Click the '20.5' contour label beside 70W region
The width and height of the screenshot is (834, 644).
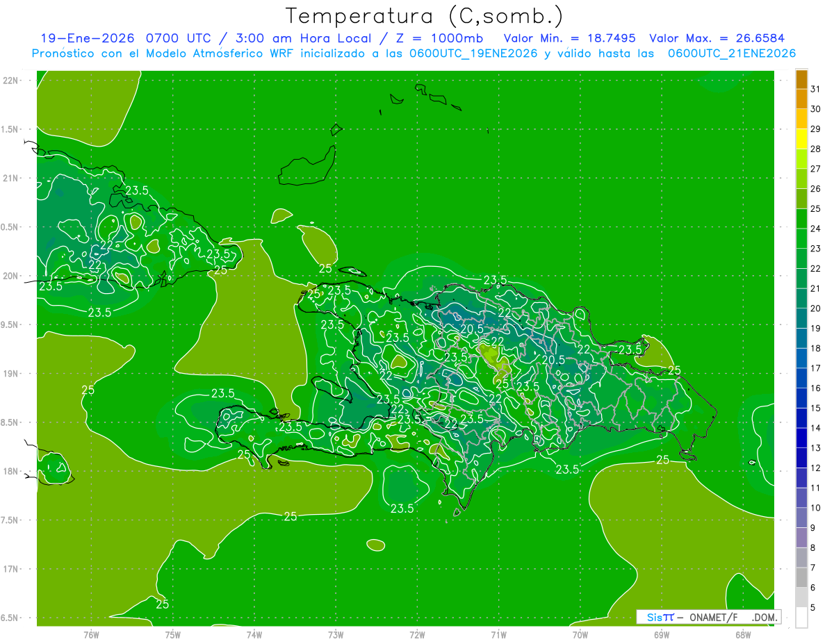click(553, 360)
